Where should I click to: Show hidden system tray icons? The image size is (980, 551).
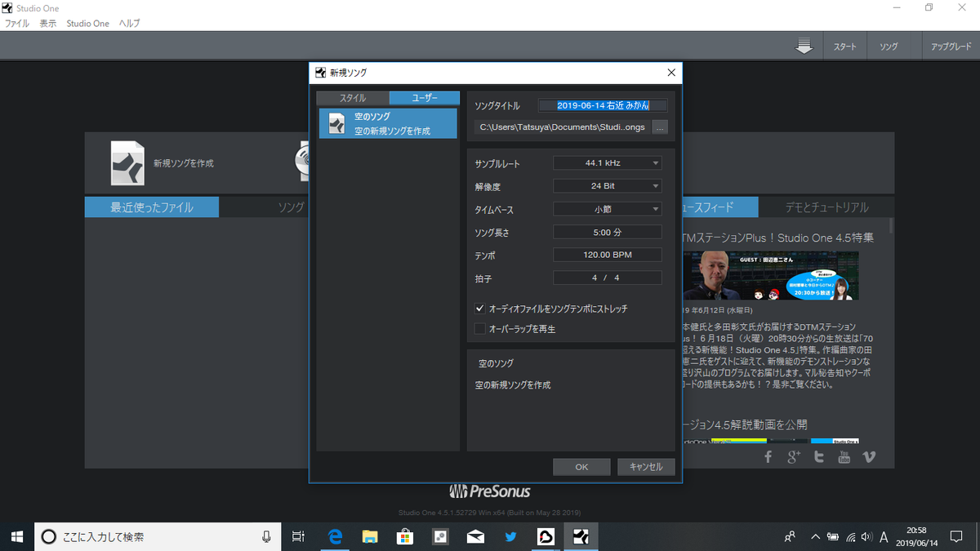pyautogui.click(x=815, y=536)
